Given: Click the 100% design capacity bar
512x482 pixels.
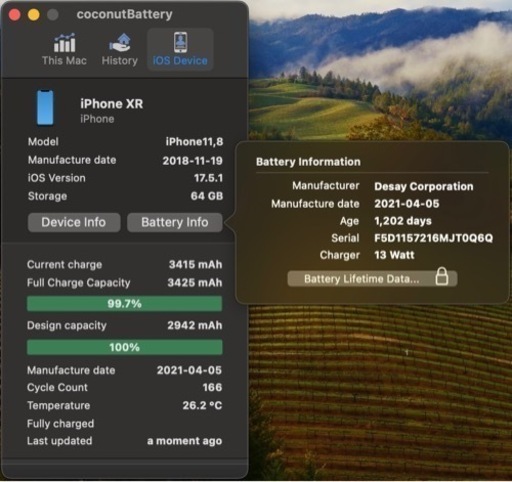Looking at the screenshot, I should tap(124, 347).
